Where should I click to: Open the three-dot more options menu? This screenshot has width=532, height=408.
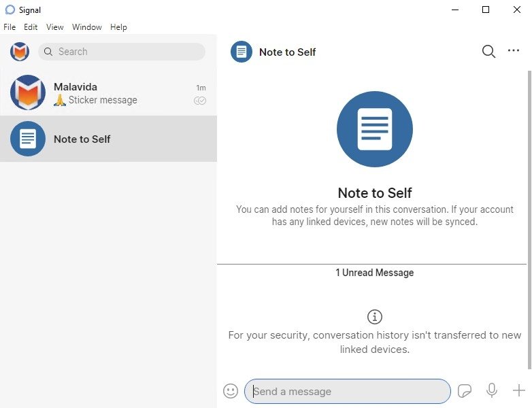(514, 50)
